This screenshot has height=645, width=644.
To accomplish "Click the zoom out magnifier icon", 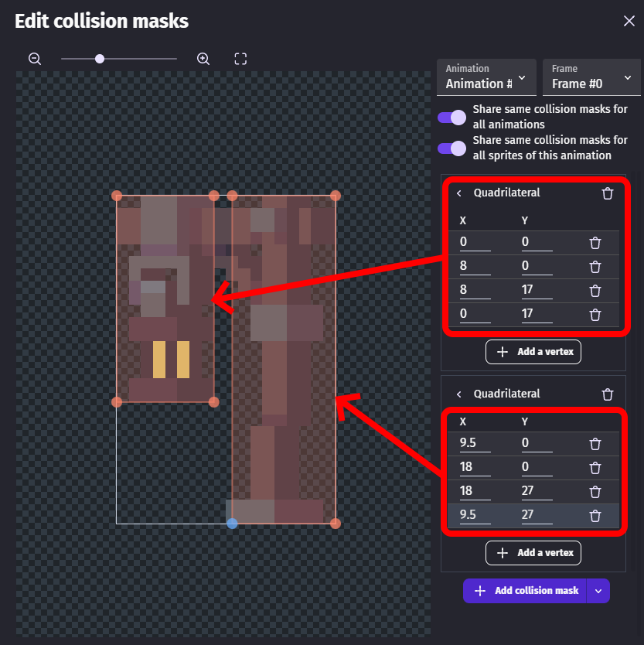I will tap(35, 59).
